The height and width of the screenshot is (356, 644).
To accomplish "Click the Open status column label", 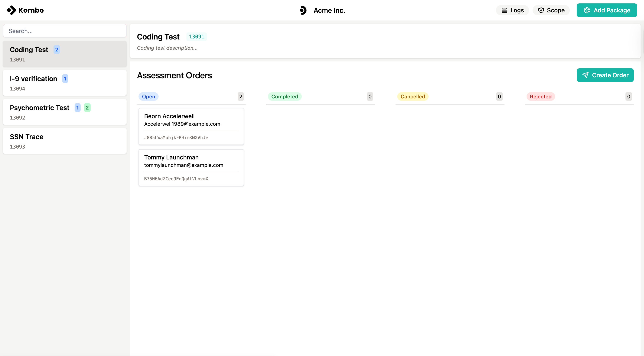I will (x=148, y=97).
